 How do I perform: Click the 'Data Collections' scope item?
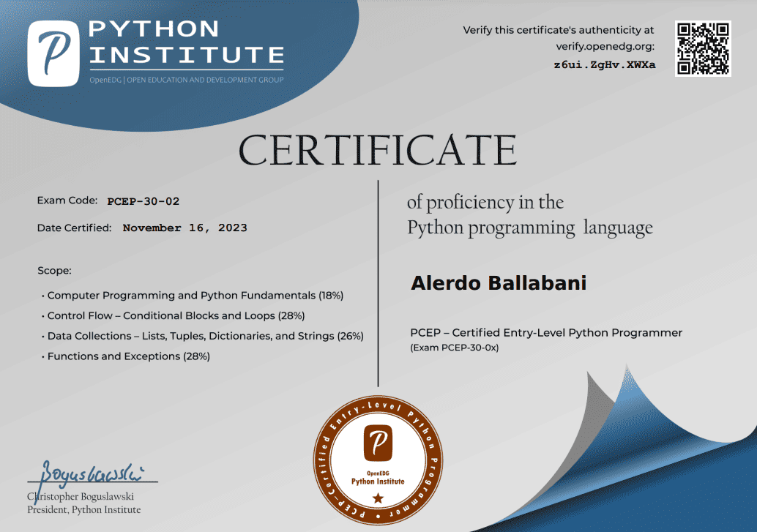[x=205, y=336]
